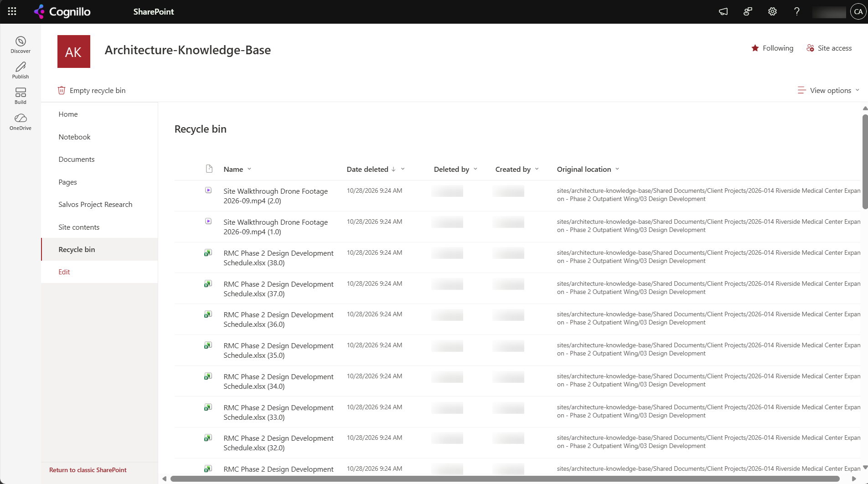Open the Discover sidebar icon
Screen dimensions: 868x484
[21, 45]
